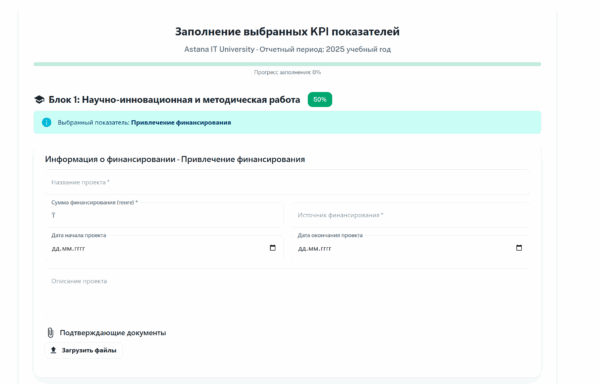Click the Дата начала проекта date text

pos(68,249)
